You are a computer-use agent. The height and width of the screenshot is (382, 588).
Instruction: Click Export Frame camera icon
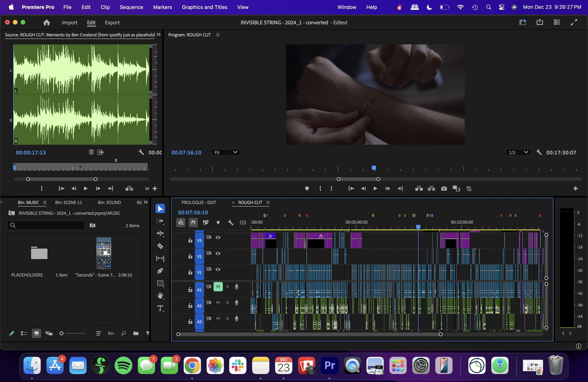pos(444,189)
